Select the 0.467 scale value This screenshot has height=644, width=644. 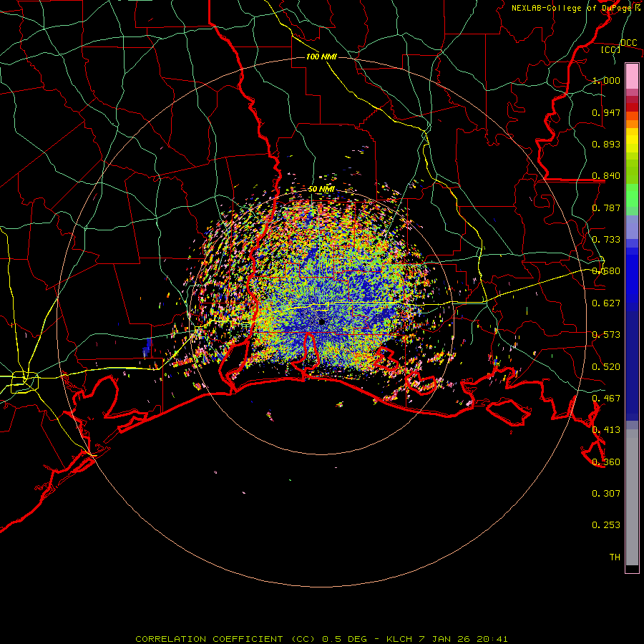coord(606,399)
